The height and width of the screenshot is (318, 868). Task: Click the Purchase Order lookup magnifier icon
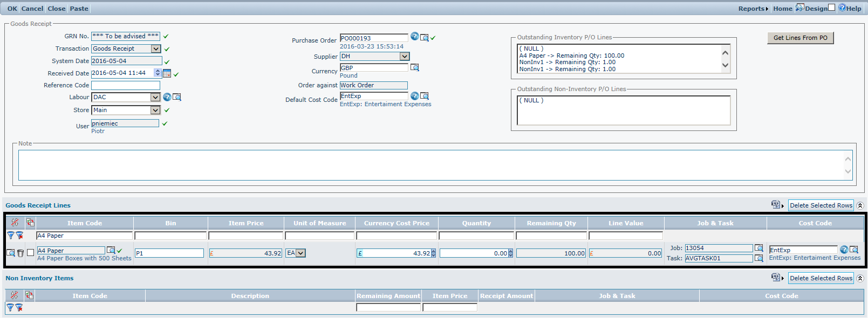(425, 38)
